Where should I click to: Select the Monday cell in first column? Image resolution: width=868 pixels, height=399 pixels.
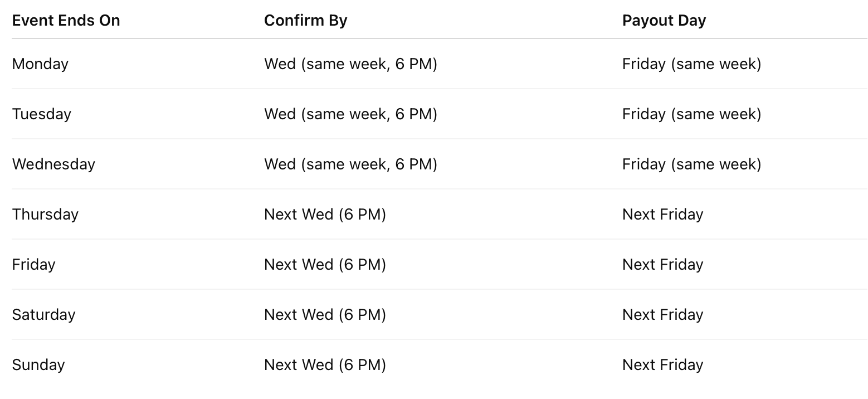[x=40, y=64]
